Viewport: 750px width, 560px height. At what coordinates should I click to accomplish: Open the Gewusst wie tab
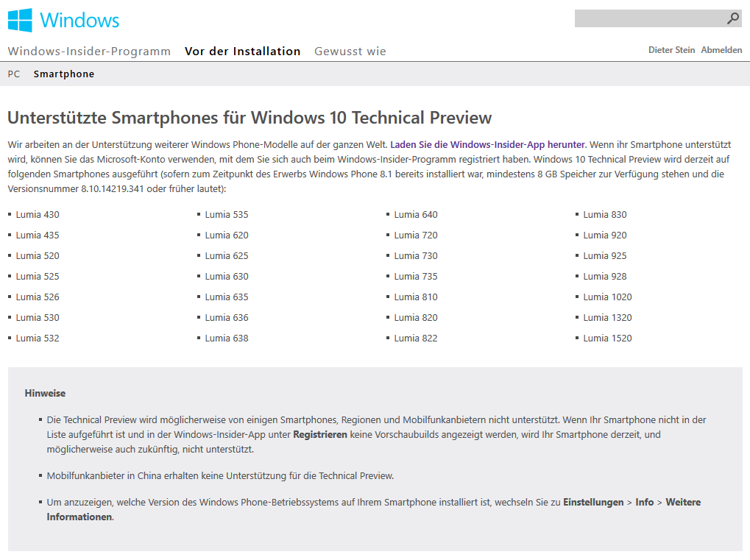pos(350,52)
